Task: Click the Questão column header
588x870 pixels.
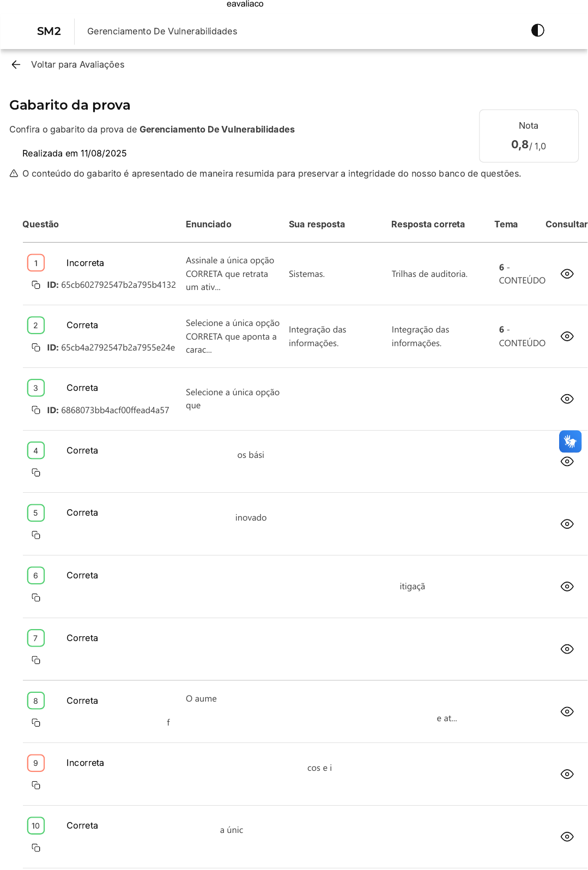Action: click(40, 225)
